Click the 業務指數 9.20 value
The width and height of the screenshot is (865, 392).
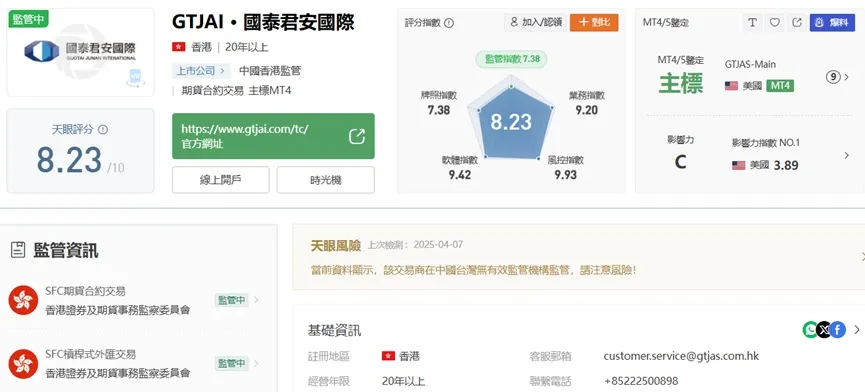(x=586, y=110)
